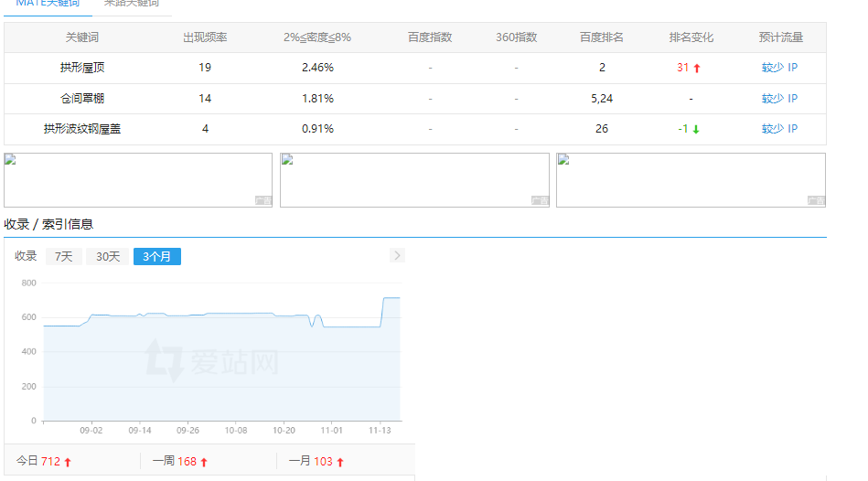Click the first broken image banner
This screenshot has width=868, height=481.
(137, 180)
